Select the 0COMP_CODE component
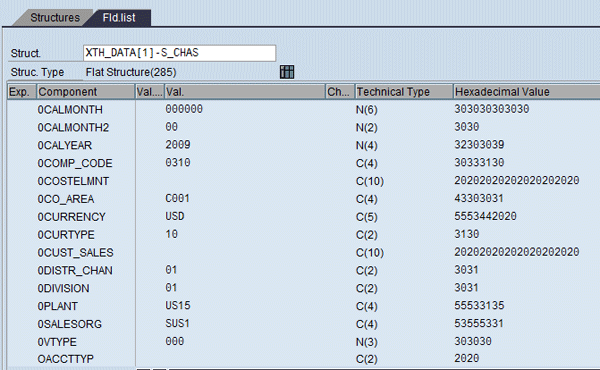Image resolution: width=600 pixels, height=370 pixels. [75, 163]
